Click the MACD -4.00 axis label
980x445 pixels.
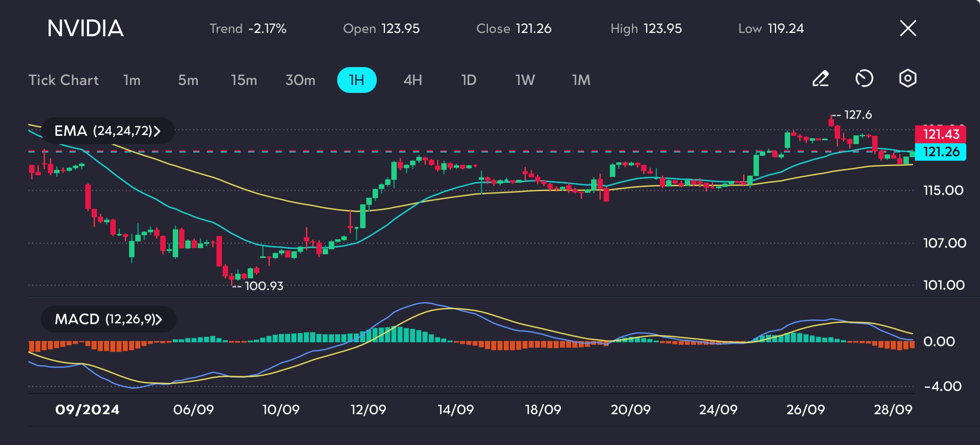[943, 386]
